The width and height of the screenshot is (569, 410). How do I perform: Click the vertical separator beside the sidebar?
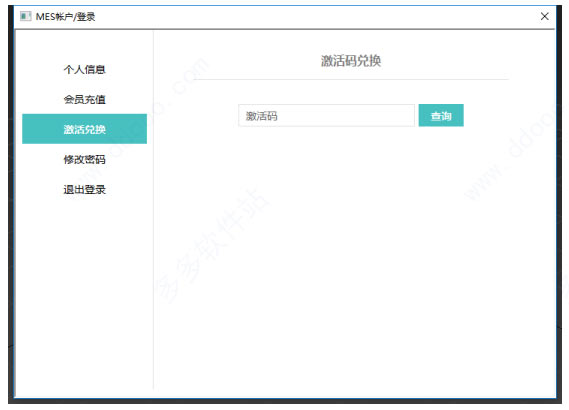(x=153, y=210)
